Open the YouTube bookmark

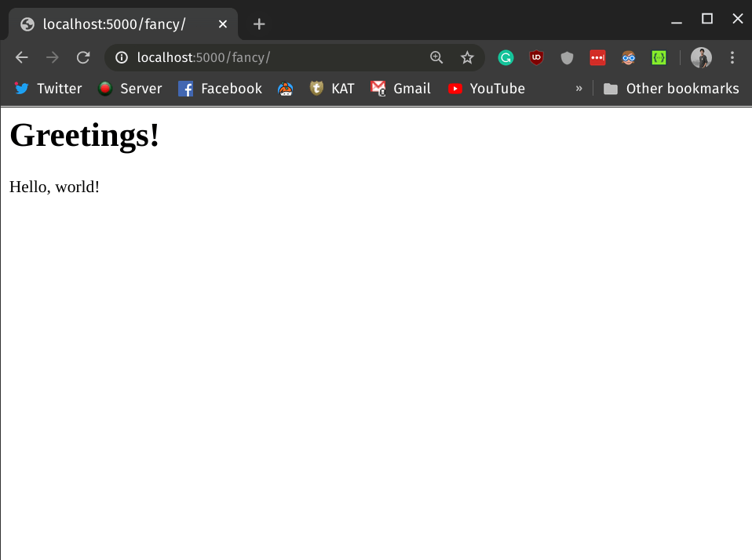coord(486,89)
